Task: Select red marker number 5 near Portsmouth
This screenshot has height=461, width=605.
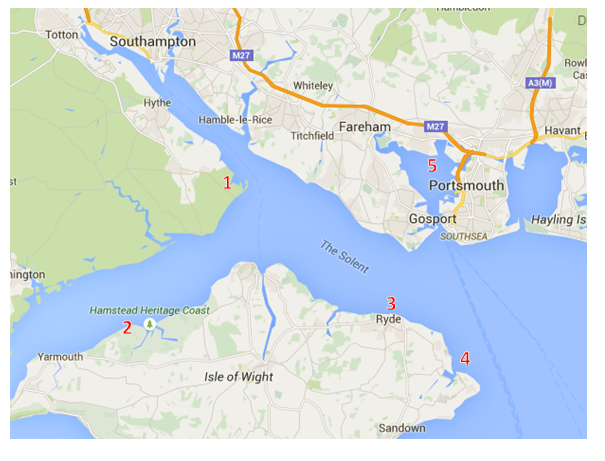Action: (x=432, y=165)
